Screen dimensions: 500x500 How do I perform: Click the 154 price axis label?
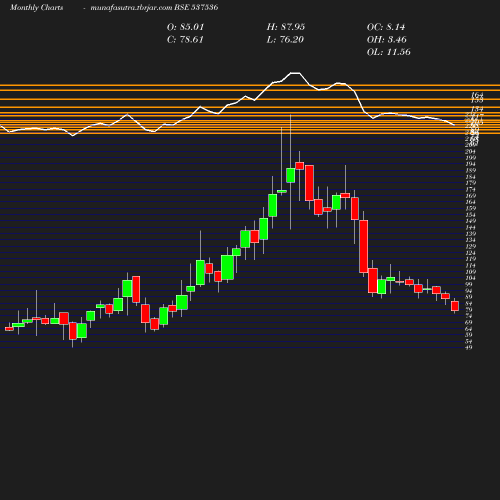pos(470,215)
